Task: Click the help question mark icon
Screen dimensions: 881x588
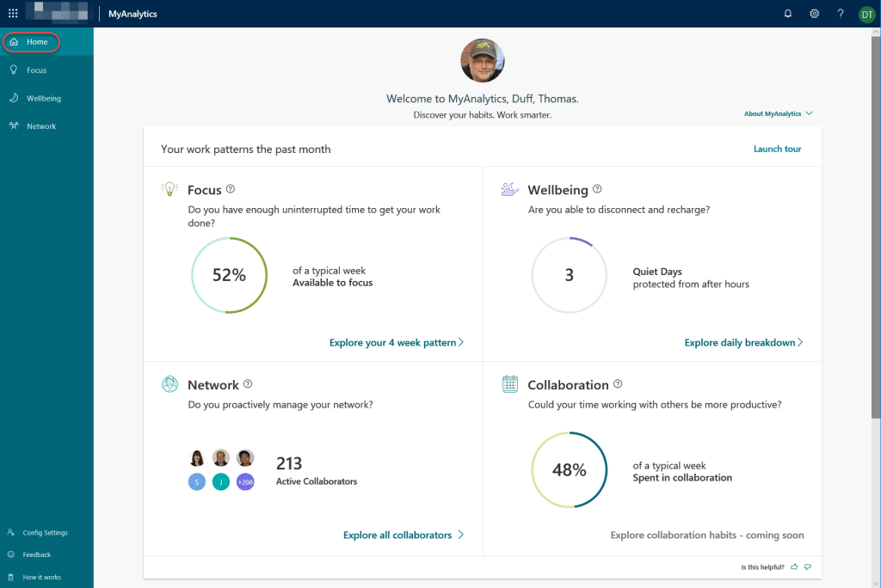Action: pos(841,14)
